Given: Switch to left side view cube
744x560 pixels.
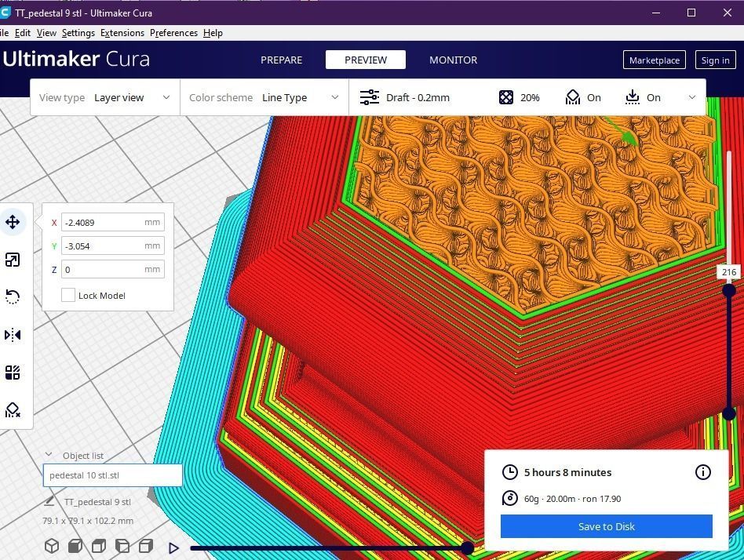Looking at the screenshot, I should point(122,546).
